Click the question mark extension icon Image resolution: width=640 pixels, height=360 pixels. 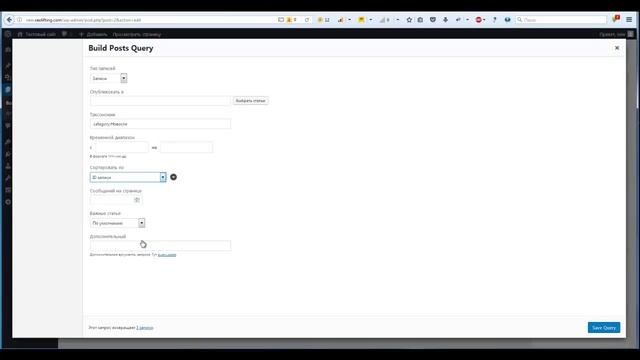click(x=495, y=20)
